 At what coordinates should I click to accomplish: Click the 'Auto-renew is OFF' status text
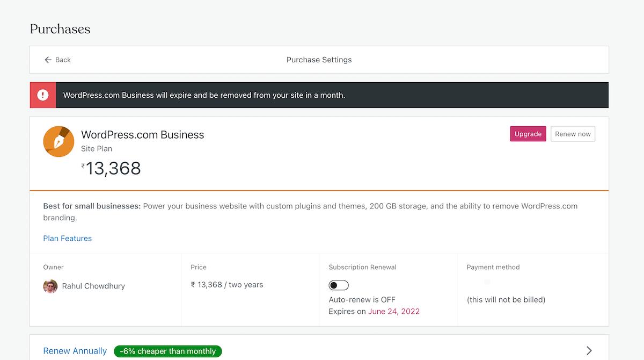362,300
